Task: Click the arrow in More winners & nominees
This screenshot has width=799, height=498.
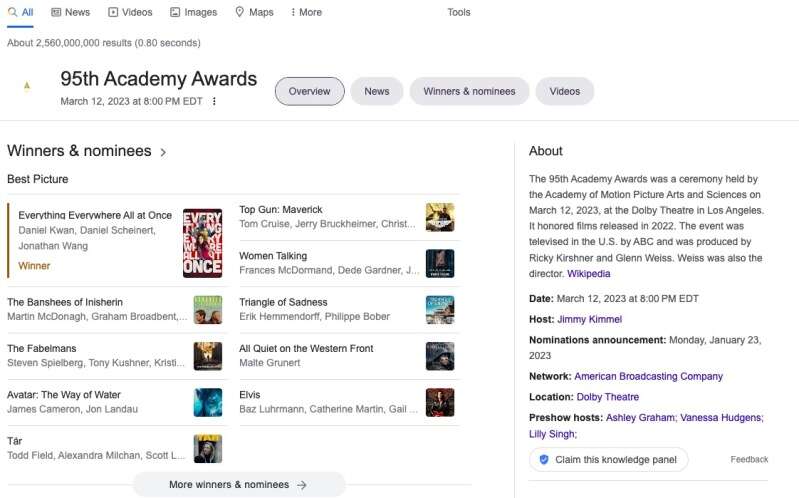Action: [302, 485]
